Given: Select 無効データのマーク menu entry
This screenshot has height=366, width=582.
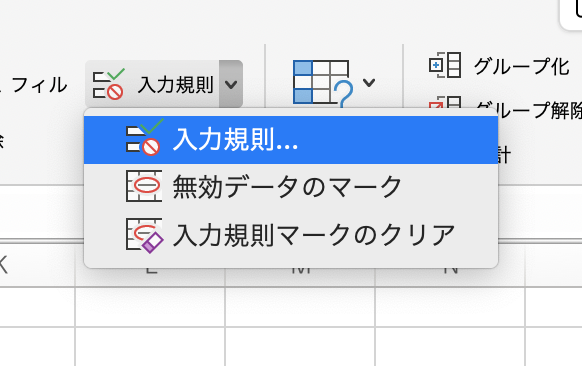Looking at the screenshot, I should pos(291,187).
